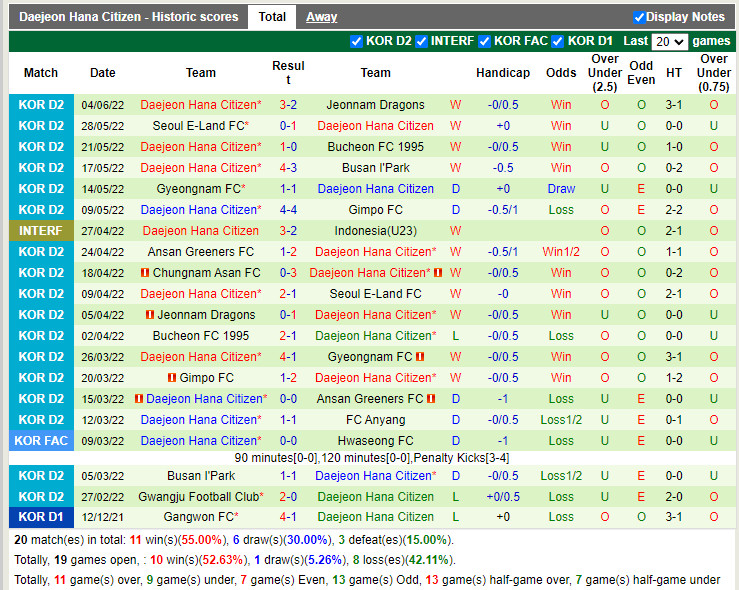Viewport: 739px width, 590px height.
Task: Open the Last games count dropdown
Action: [669, 42]
